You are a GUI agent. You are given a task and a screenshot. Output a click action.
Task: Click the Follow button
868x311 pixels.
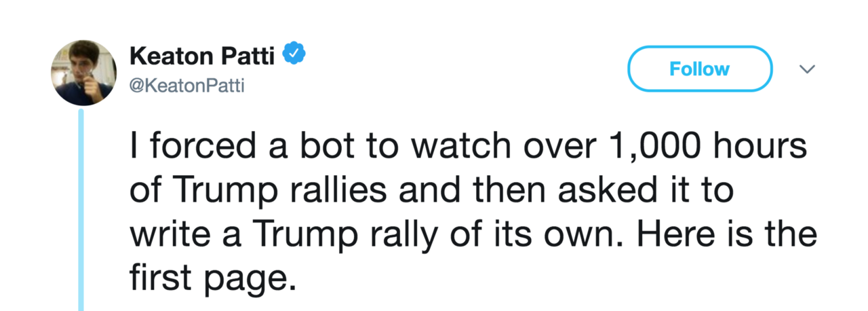point(700,69)
